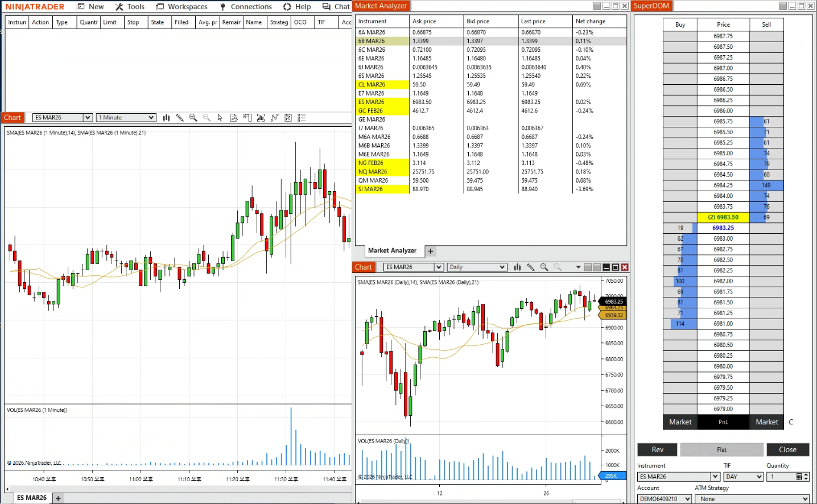Open Strategies icon in 1 Minute chart
This screenshot has height=504, width=817.
coord(288,118)
